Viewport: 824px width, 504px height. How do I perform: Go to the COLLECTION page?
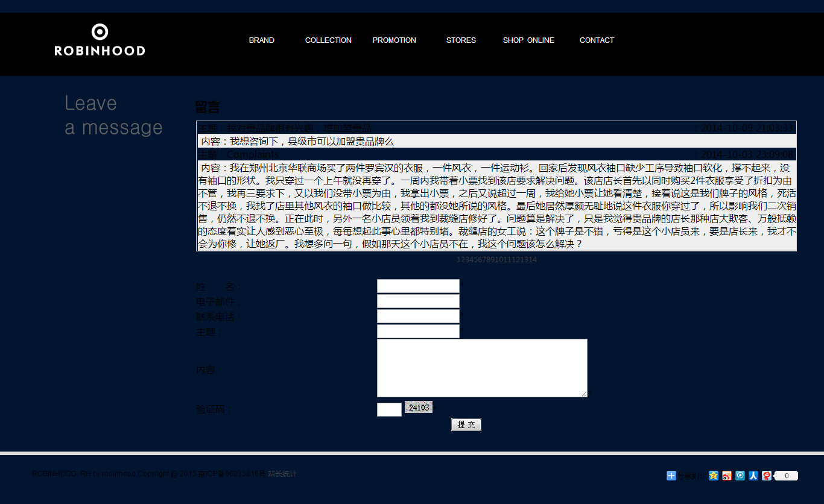(x=328, y=40)
